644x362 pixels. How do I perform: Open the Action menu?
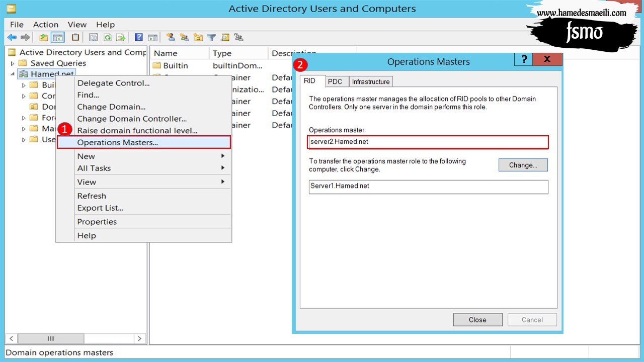pyautogui.click(x=46, y=24)
